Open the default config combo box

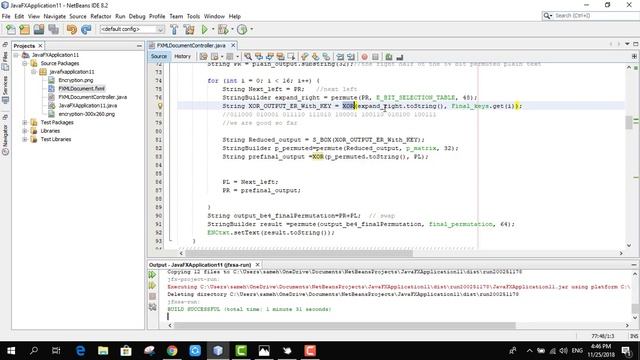[132, 29]
